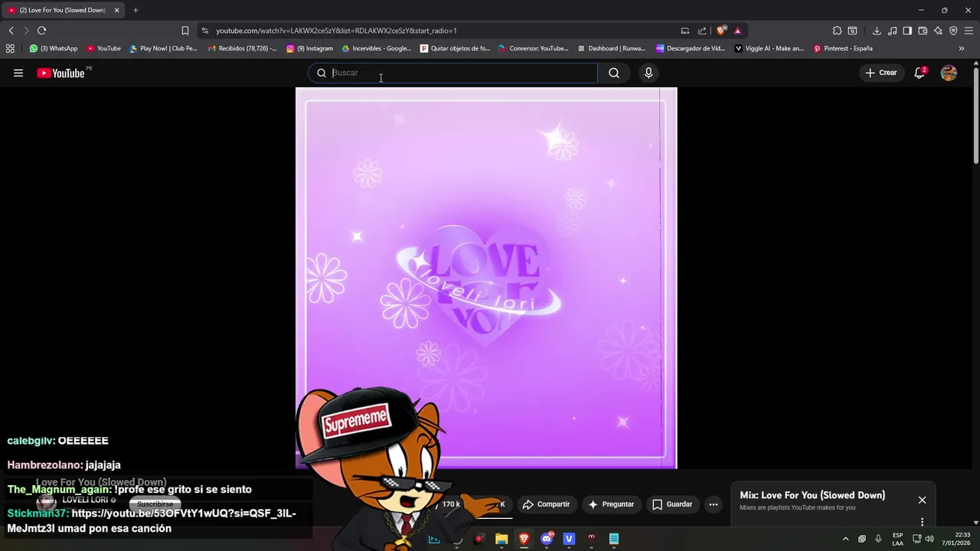Open the browser main menu

969,31
